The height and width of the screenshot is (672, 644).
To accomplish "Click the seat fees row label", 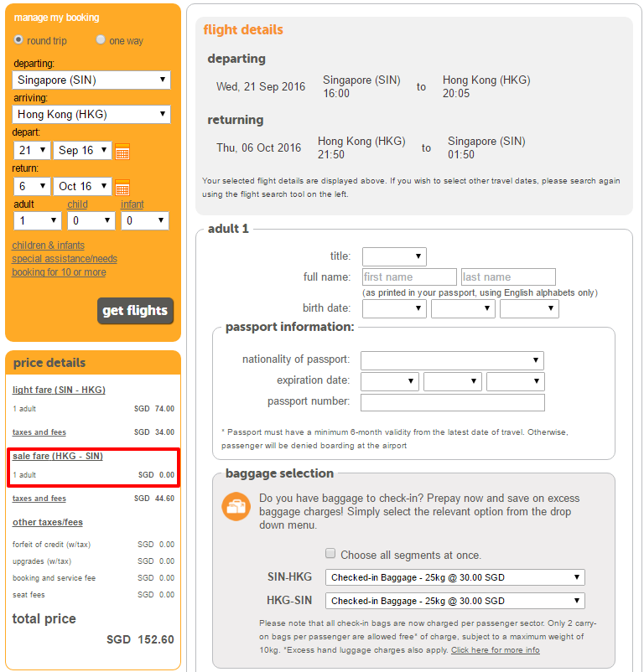I will [x=29, y=595].
